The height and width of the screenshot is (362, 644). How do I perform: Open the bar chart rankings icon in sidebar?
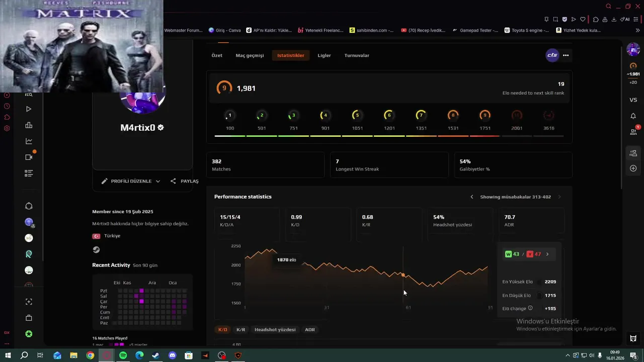[29, 125]
